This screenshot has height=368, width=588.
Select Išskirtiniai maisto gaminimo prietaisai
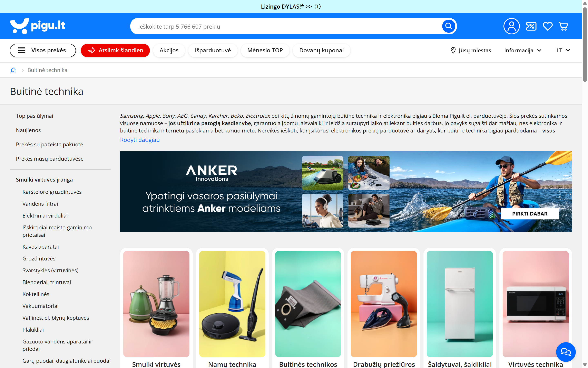click(x=57, y=231)
